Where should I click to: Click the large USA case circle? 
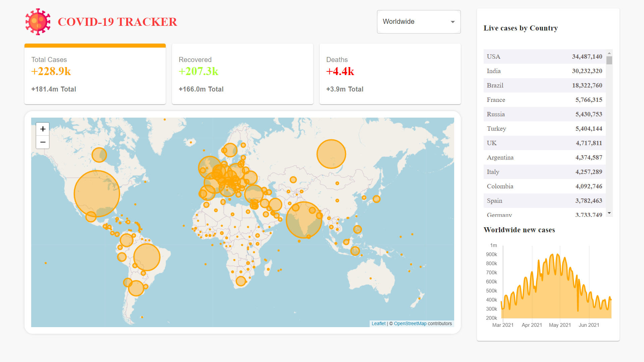coord(97,193)
